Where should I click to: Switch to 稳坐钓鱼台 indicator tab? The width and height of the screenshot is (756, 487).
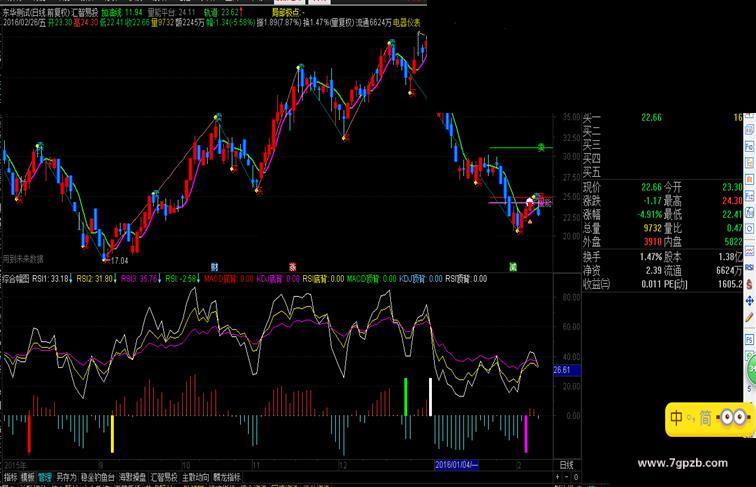97,477
